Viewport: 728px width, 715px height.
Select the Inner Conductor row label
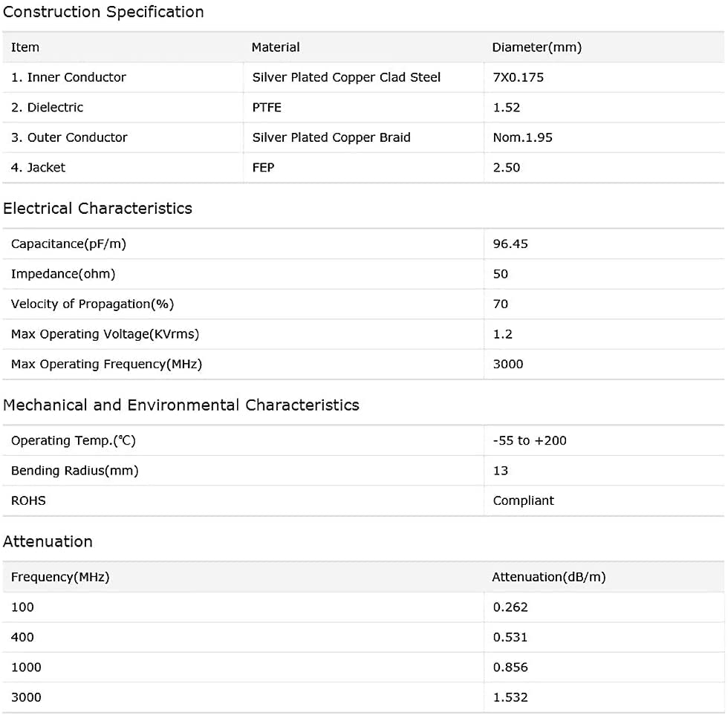pos(68,77)
